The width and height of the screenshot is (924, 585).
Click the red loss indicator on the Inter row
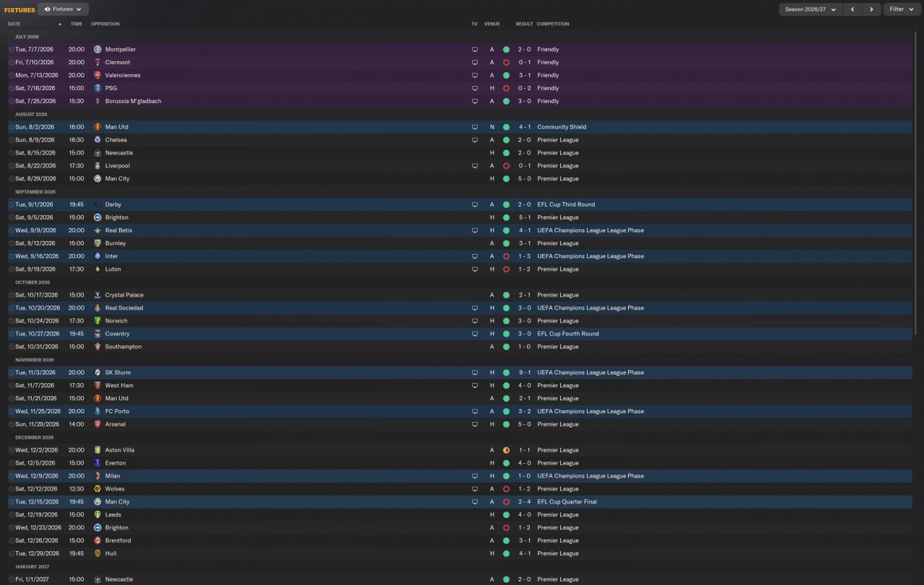(506, 257)
